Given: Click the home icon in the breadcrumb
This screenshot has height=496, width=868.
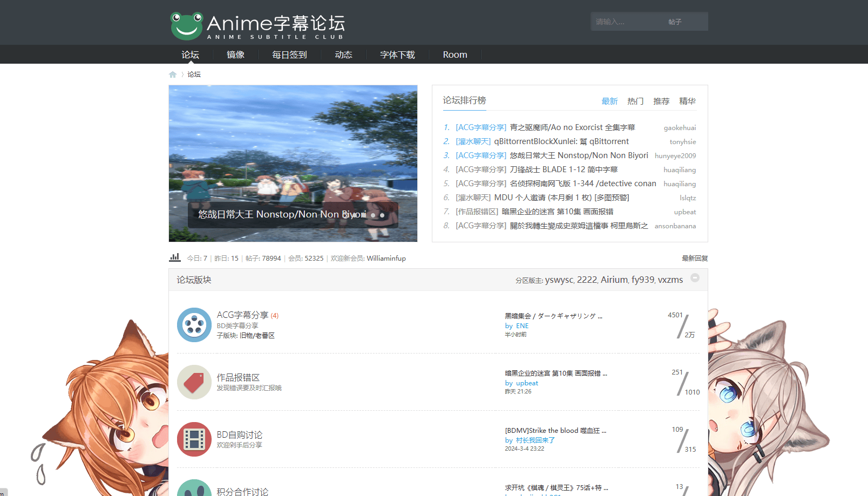Looking at the screenshot, I should pyautogui.click(x=172, y=74).
